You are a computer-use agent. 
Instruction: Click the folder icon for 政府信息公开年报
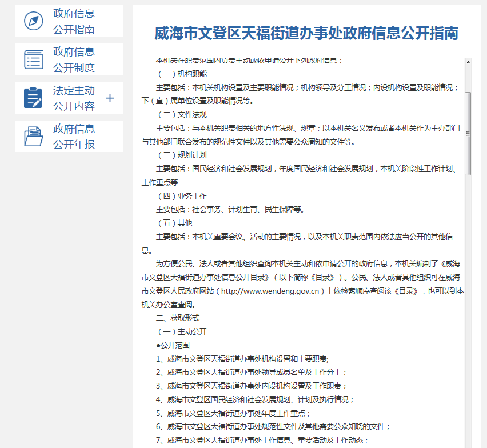click(x=33, y=137)
